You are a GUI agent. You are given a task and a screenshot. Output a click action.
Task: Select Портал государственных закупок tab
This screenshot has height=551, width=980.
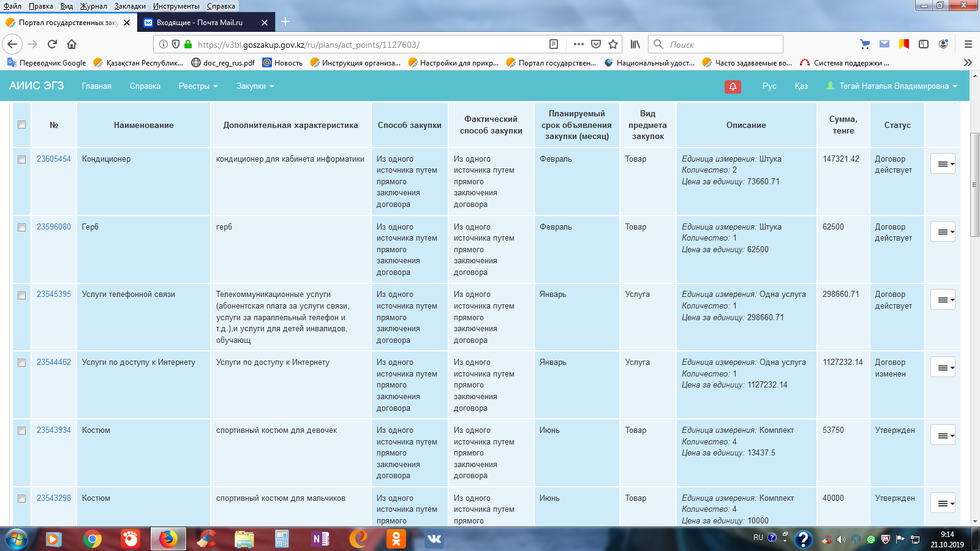click(x=69, y=23)
